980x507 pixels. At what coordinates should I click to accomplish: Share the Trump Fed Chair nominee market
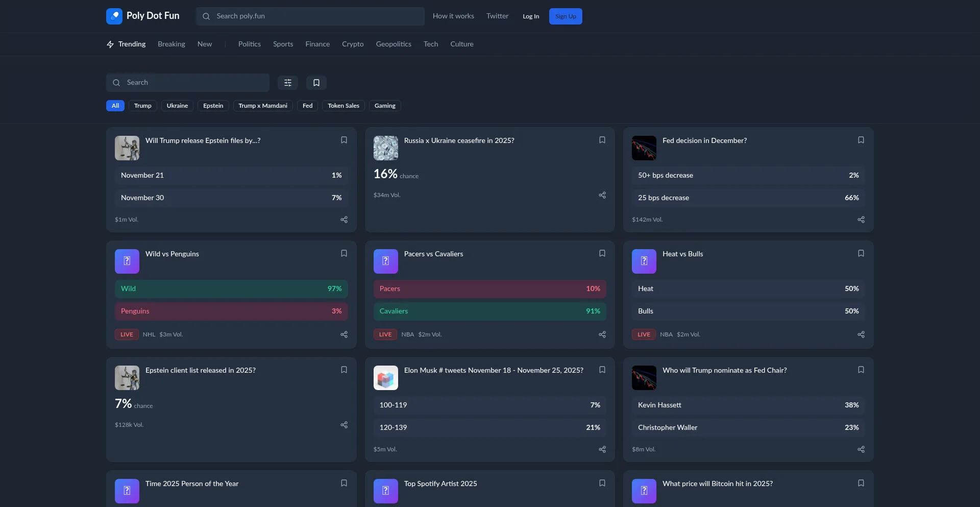(x=861, y=449)
